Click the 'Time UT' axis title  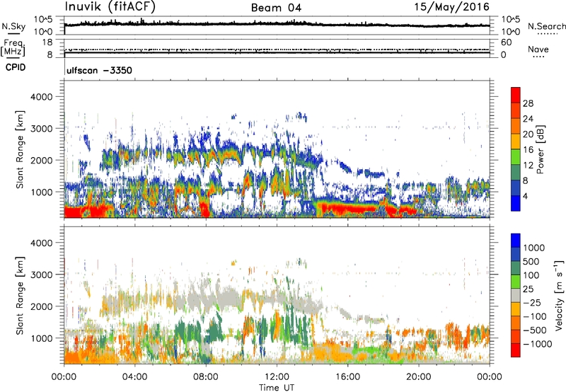click(x=277, y=388)
